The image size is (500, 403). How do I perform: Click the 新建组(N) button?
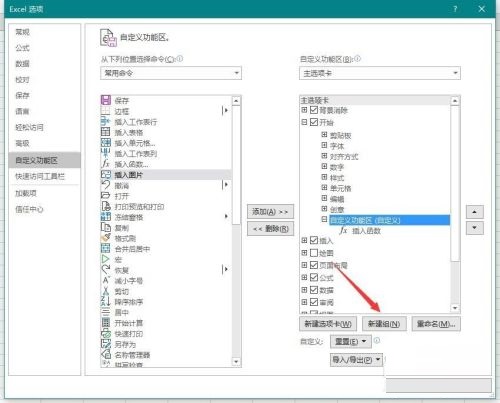(x=384, y=324)
